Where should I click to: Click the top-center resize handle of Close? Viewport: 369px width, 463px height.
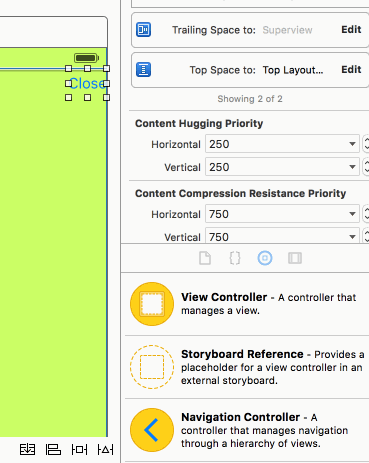88,69
